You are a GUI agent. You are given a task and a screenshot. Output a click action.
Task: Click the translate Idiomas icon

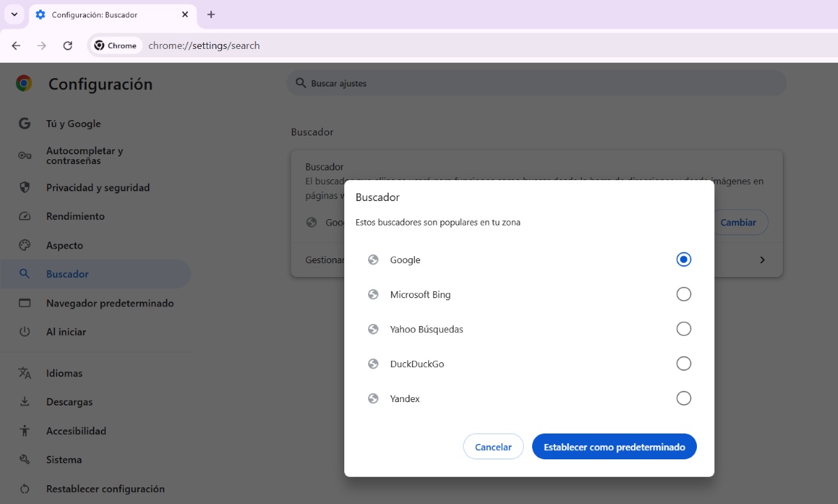tap(24, 373)
